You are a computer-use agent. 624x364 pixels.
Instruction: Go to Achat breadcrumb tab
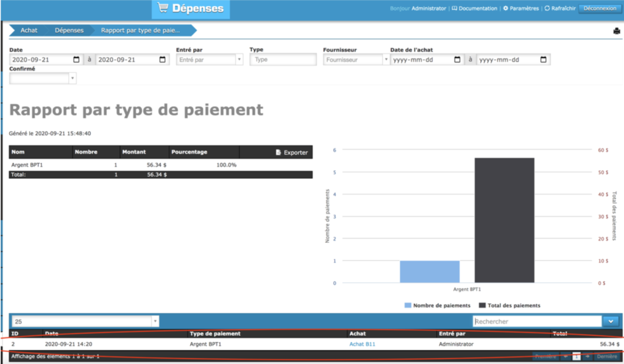click(29, 30)
